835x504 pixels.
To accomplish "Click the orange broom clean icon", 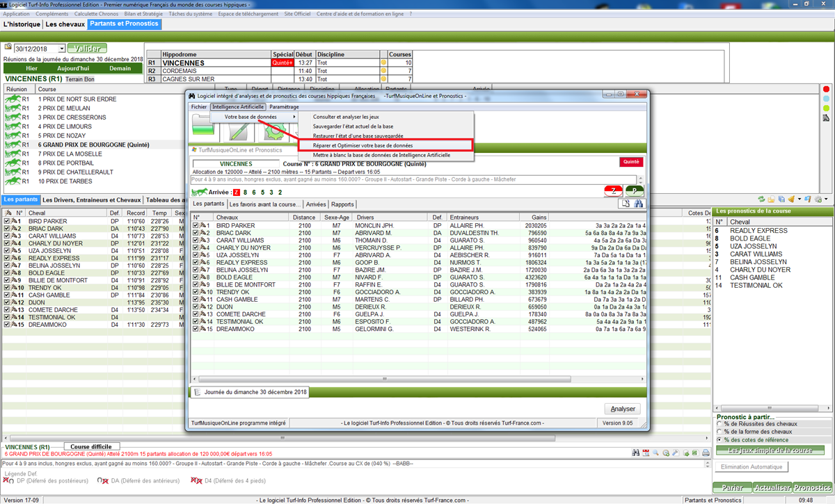I will [791, 199].
